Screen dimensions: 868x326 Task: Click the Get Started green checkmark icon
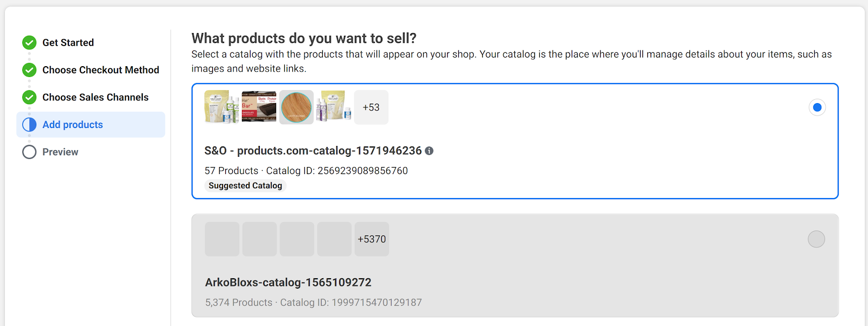point(29,42)
